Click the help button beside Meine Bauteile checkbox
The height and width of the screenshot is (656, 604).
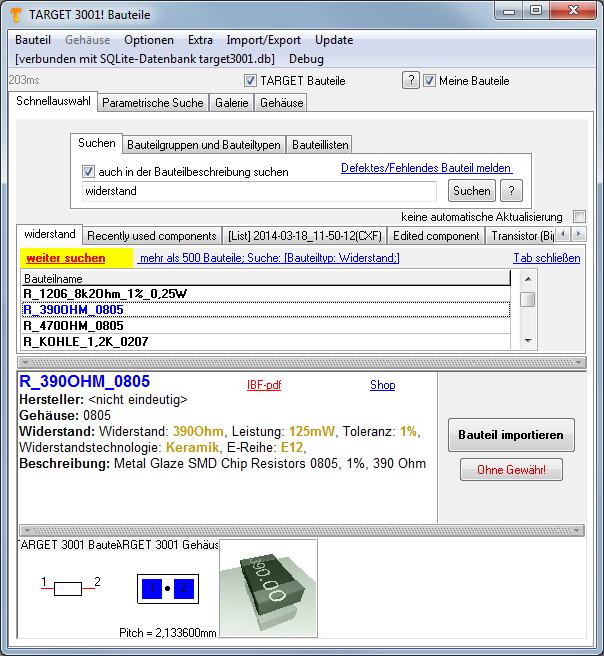410,81
